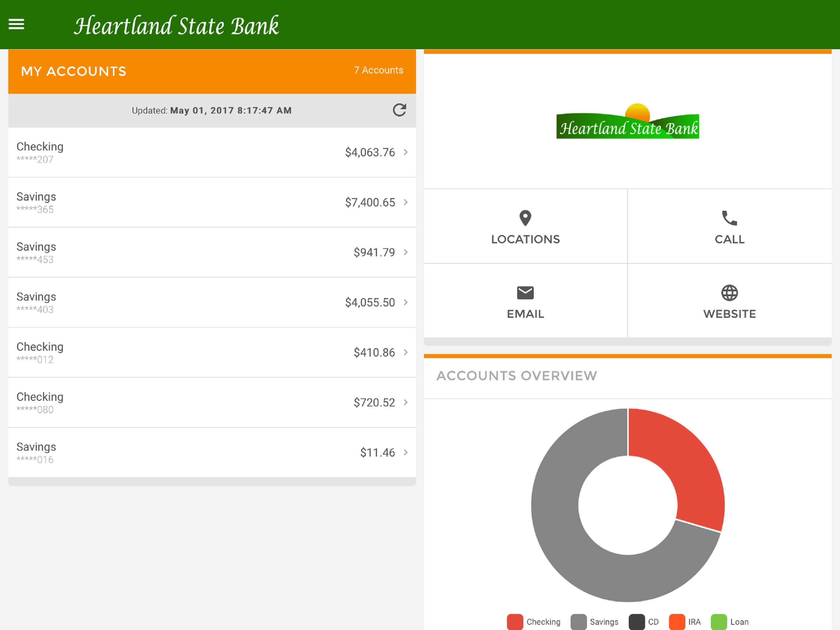Click the account number *****207
Viewport: 840px width, 630px height.
(35, 160)
